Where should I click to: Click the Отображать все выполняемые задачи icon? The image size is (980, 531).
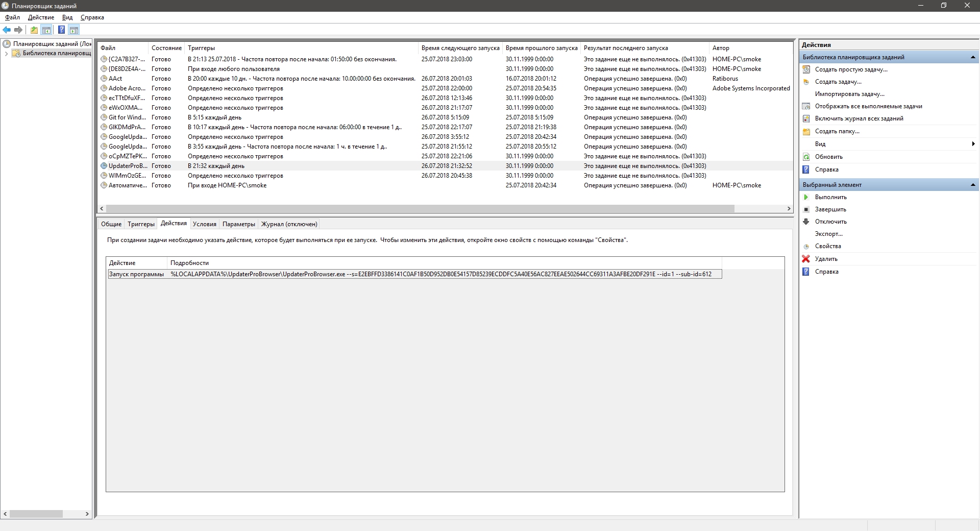[806, 106]
